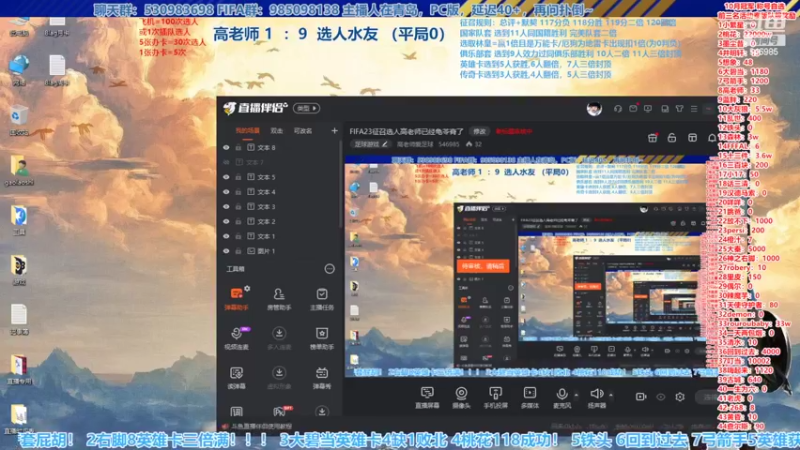This screenshot has width=800, height=450.
Task: Click the gift box icon with red dot
Action: tap(653, 138)
